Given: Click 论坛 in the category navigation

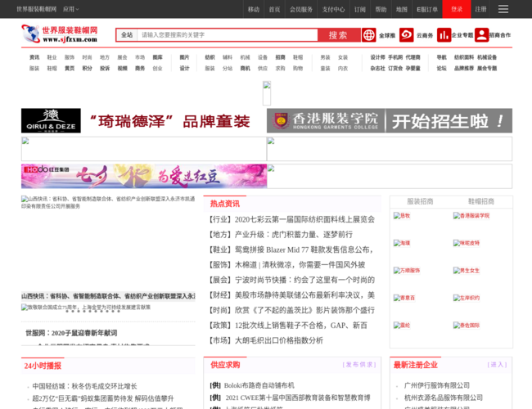Looking at the screenshot, I should tap(441, 68).
